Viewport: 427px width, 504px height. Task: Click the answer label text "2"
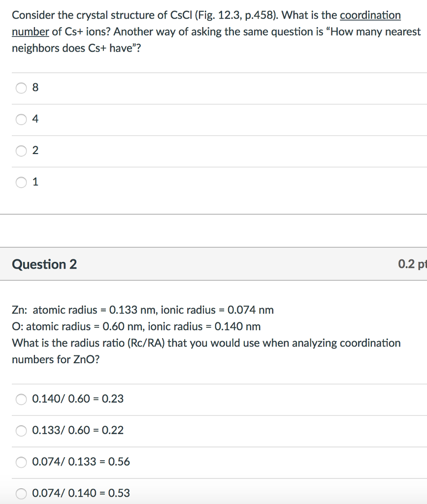pos(35,151)
